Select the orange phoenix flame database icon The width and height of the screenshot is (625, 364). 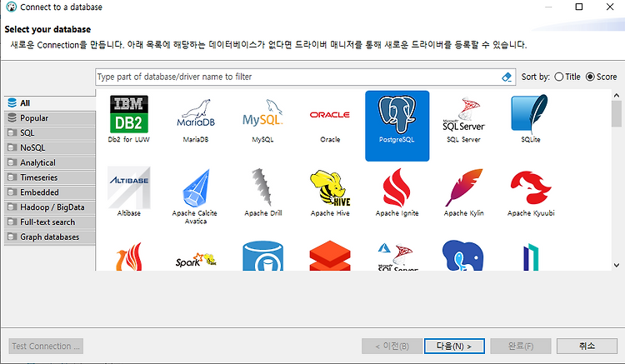click(x=128, y=257)
